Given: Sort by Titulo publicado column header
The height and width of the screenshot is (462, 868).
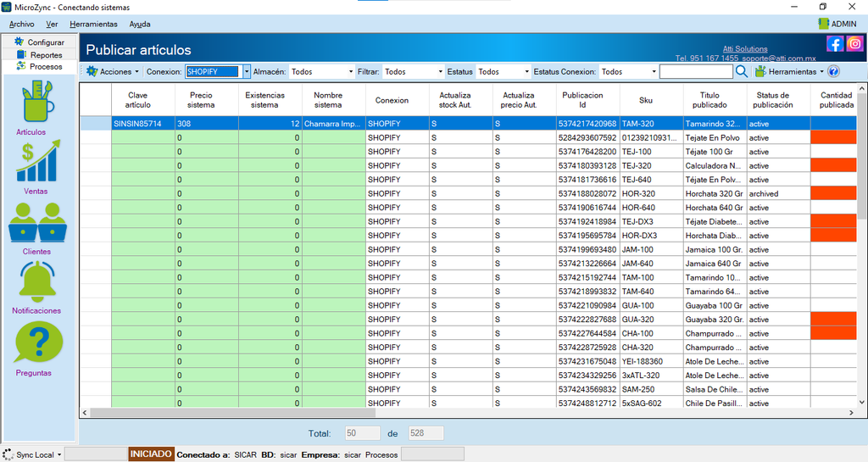Looking at the screenshot, I should coord(715,100).
